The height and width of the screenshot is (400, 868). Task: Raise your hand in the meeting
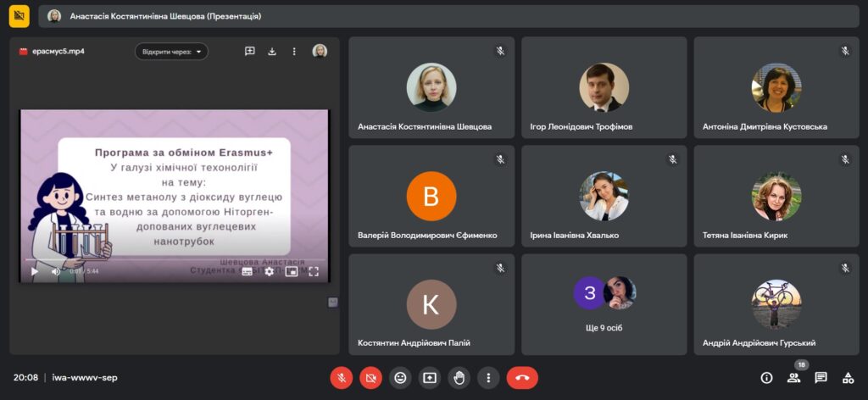pos(459,378)
